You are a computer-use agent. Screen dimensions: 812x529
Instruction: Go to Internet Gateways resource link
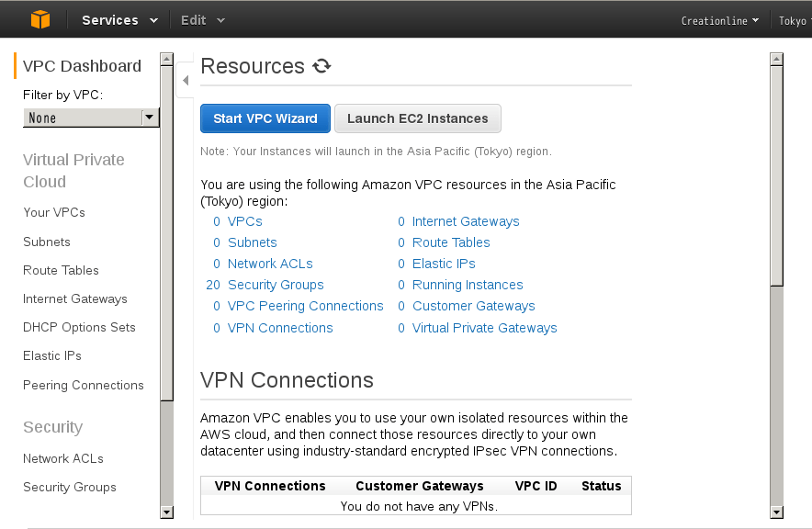click(x=466, y=221)
